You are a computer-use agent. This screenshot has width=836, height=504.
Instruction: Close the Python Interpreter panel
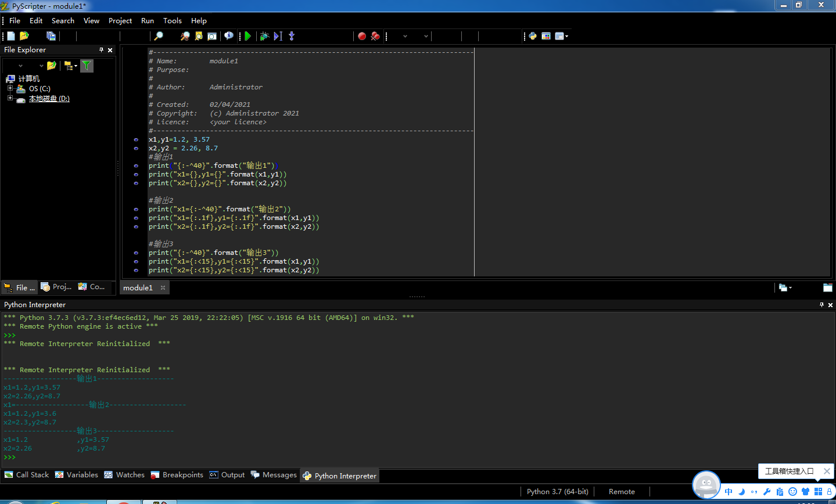[831, 305]
